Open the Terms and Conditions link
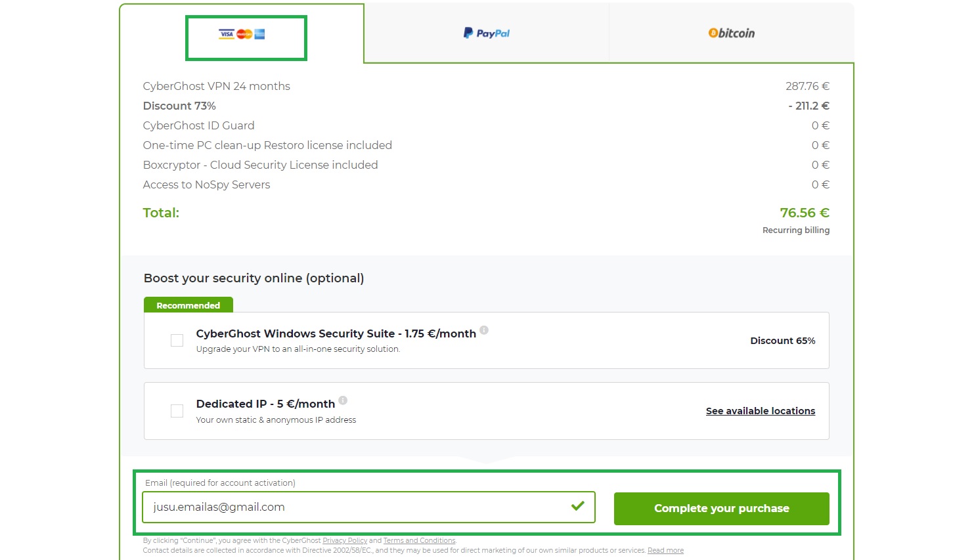 pyautogui.click(x=419, y=541)
